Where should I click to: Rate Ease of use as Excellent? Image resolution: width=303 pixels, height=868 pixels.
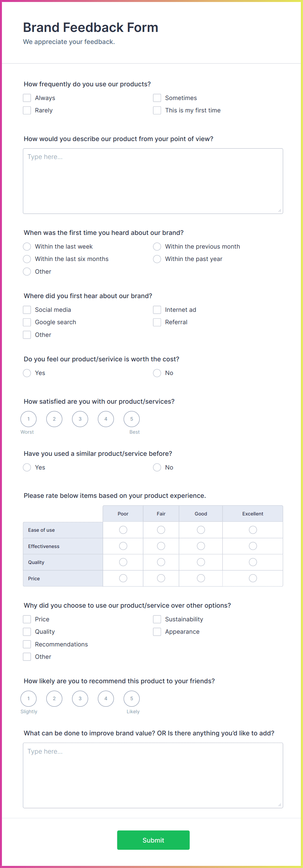coord(253,530)
